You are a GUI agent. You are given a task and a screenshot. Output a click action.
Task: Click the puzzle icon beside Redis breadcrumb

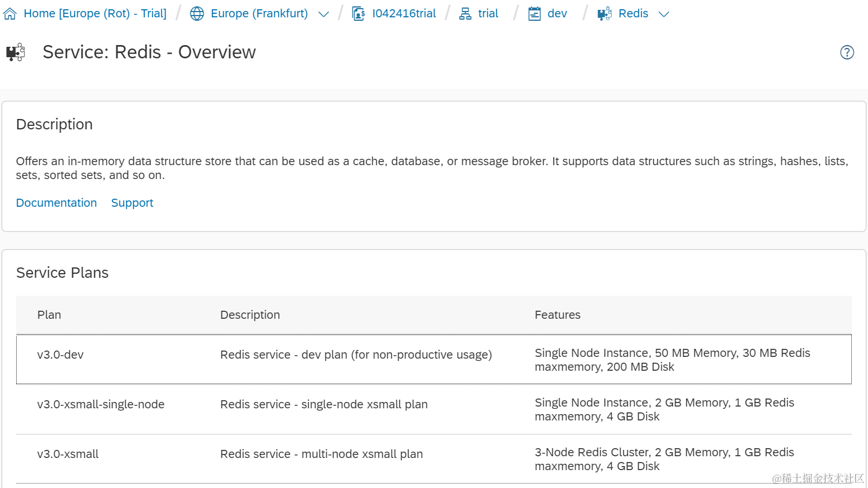click(x=604, y=14)
